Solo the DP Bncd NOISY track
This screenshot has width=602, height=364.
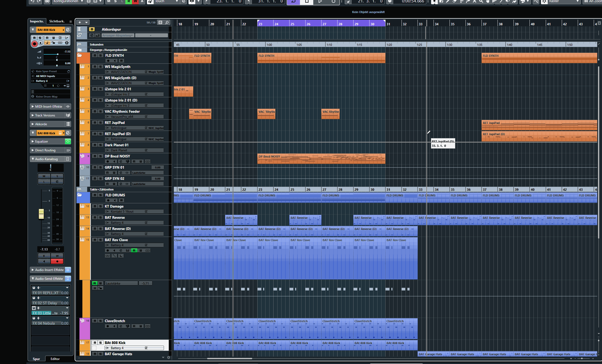pyautogui.click(x=101, y=156)
